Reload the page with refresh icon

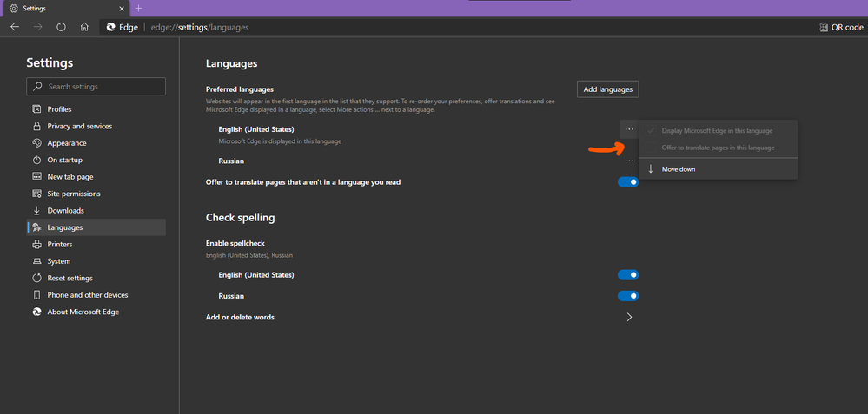[61, 27]
